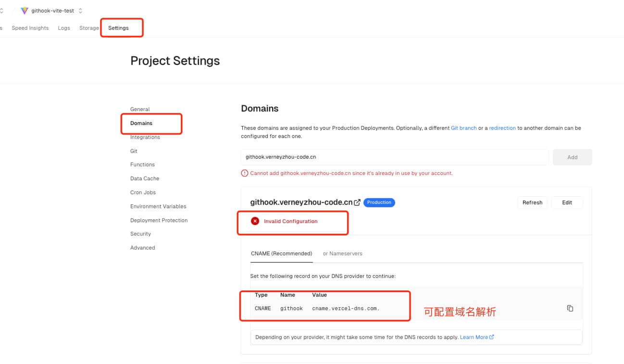
Task: Click the domain name input field
Action: click(394, 157)
